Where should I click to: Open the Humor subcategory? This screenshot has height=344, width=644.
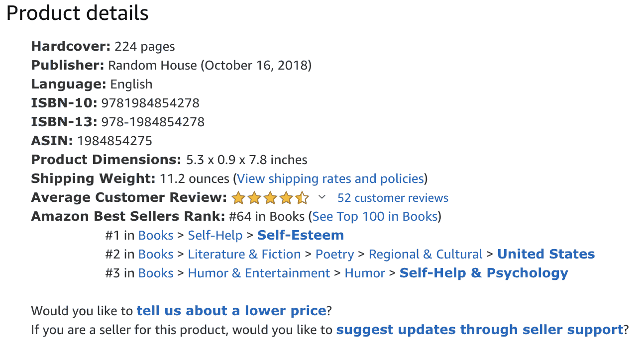pos(365,273)
